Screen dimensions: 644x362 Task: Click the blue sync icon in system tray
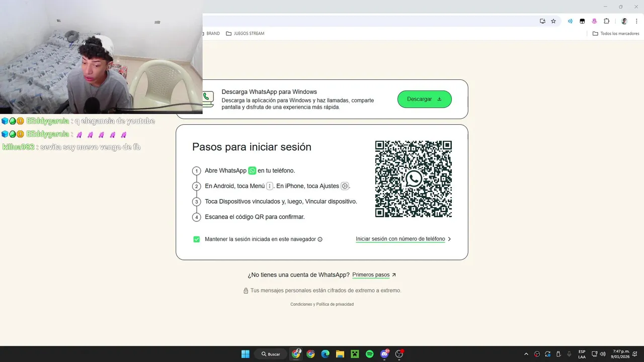pos(548,354)
